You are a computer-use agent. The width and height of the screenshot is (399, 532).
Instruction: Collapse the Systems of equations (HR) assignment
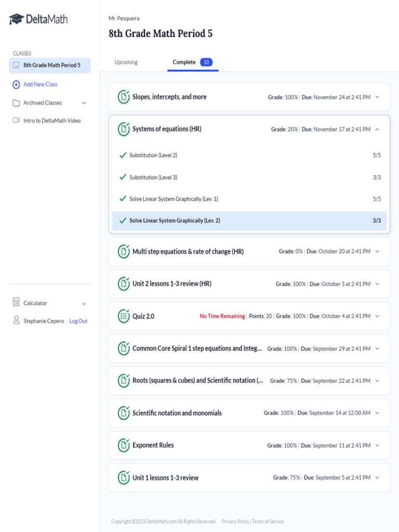[x=377, y=129]
